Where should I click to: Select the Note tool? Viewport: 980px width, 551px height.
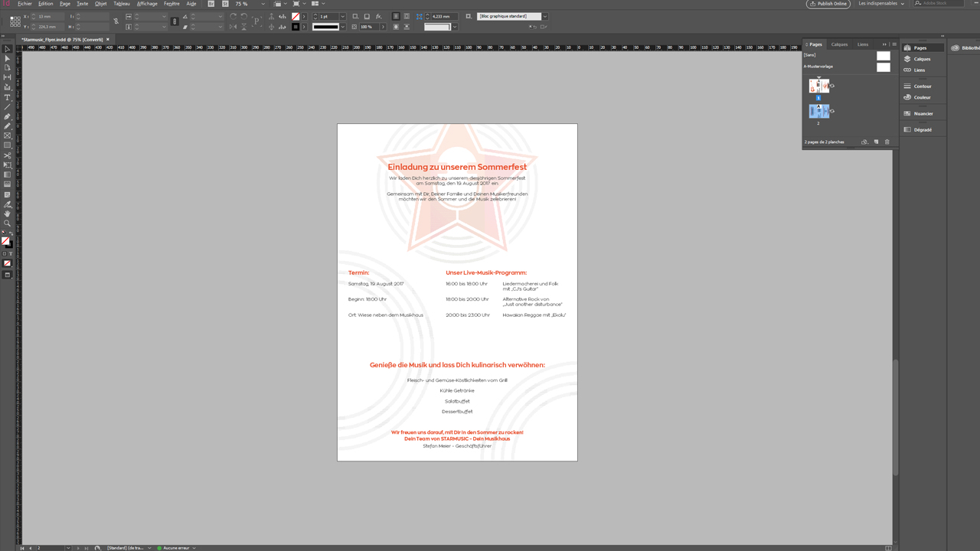(8, 194)
